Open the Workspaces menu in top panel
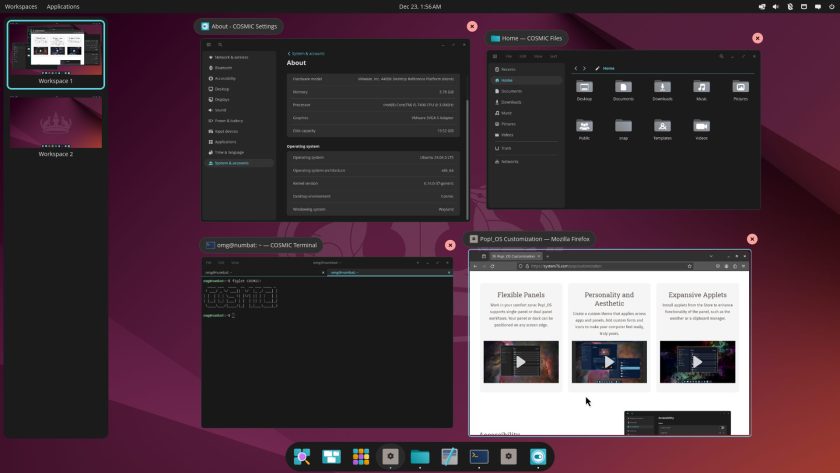 (21, 6)
